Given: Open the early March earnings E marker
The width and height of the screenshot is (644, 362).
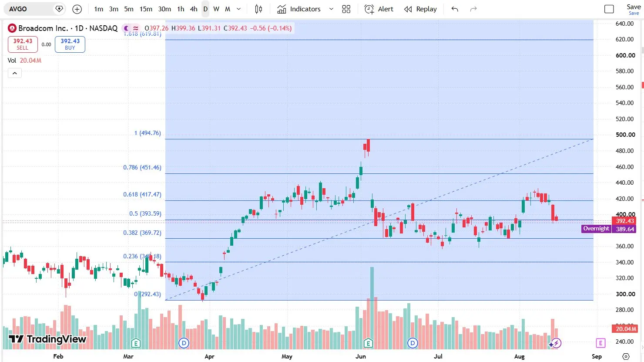Looking at the screenshot, I should (x=136, y=343).
